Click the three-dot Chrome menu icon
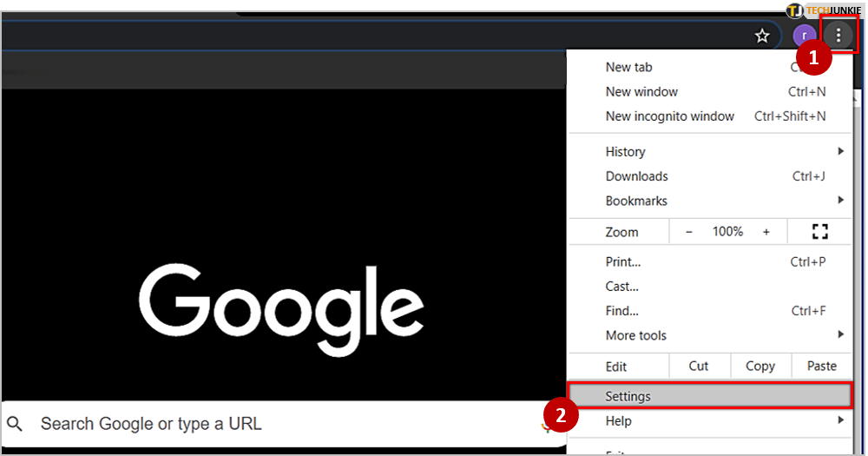This screenshot has height=456, width=868. coord(838,36)
